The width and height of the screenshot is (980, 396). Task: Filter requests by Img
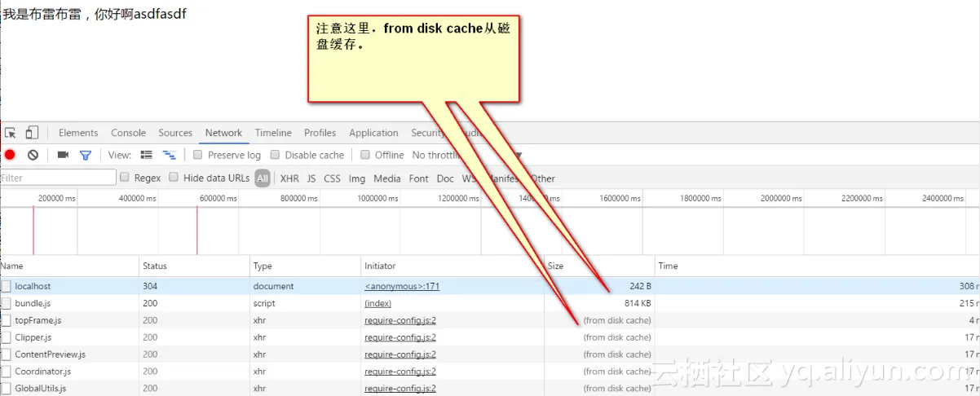point(356,178)
